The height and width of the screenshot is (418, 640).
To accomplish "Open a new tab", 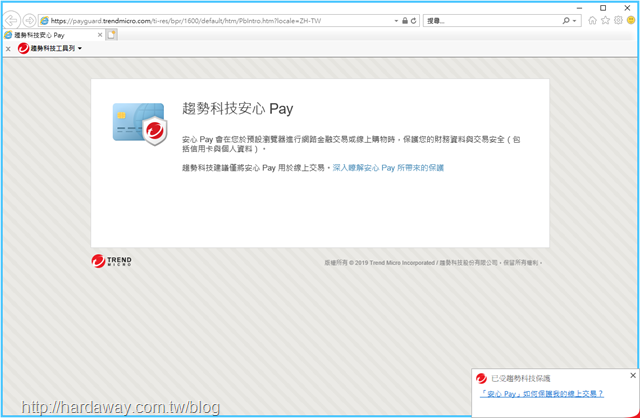I will click(111, 35).
